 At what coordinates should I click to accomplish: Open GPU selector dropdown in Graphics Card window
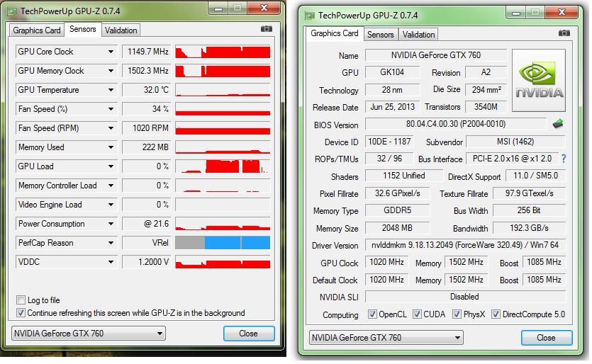click(386, 338)
